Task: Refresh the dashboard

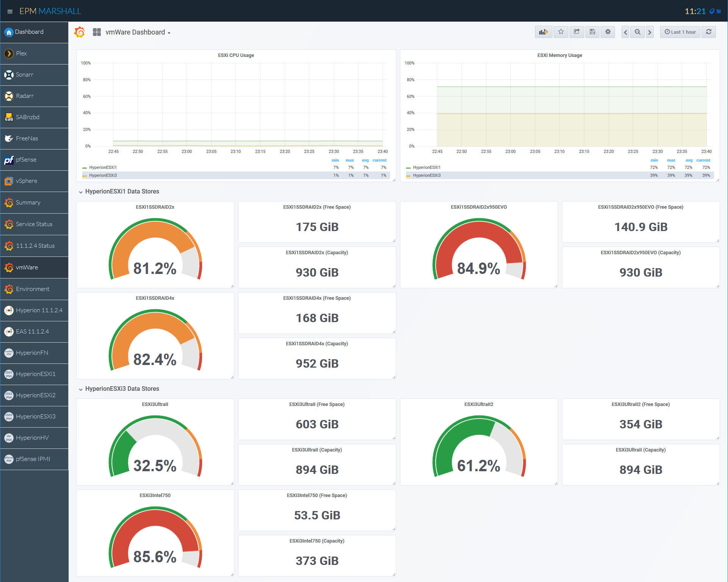Action: 709,32
